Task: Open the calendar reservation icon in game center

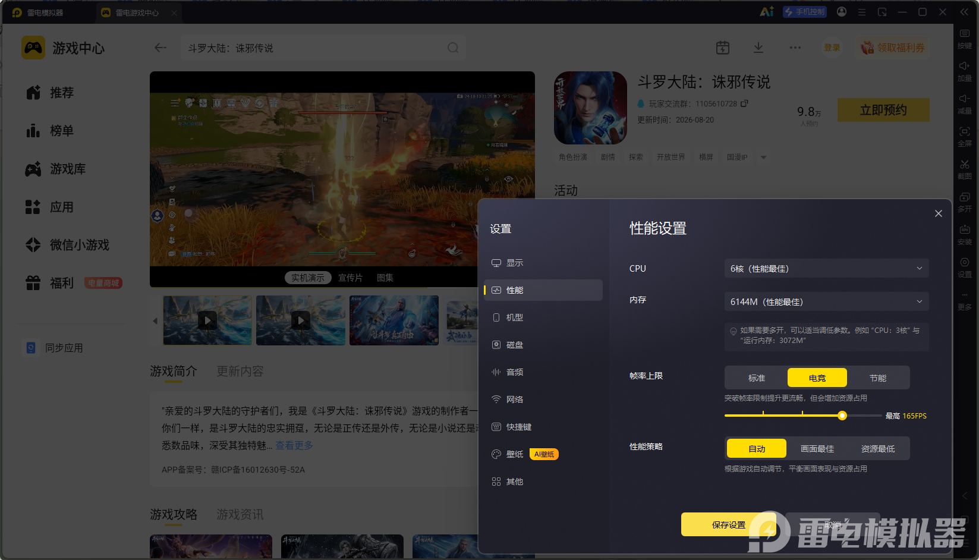Action: coord(723,48)
